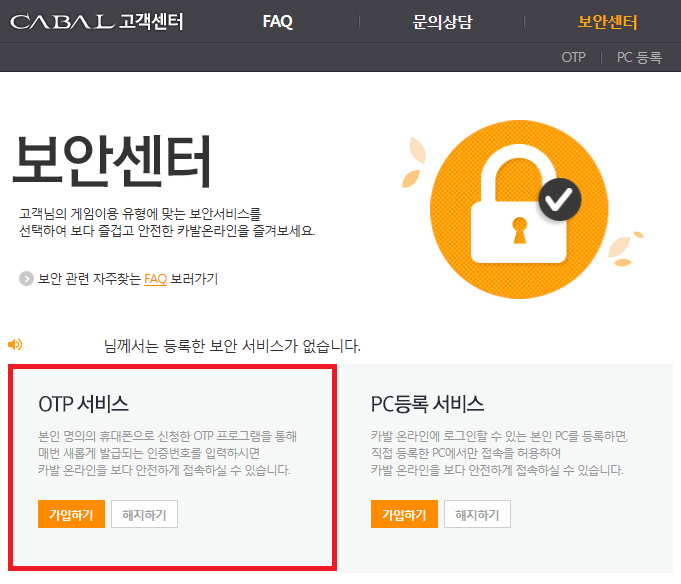Click the OTP 서비스 heading
This screenshot has width=681, height=584.
coord(83,404)
